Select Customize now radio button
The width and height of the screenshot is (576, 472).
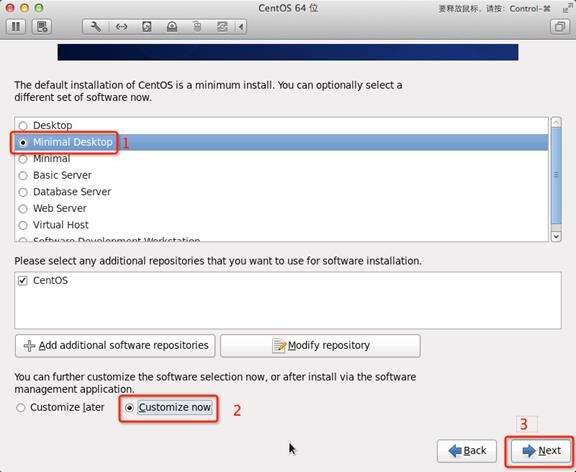click(x=129, y=408)
